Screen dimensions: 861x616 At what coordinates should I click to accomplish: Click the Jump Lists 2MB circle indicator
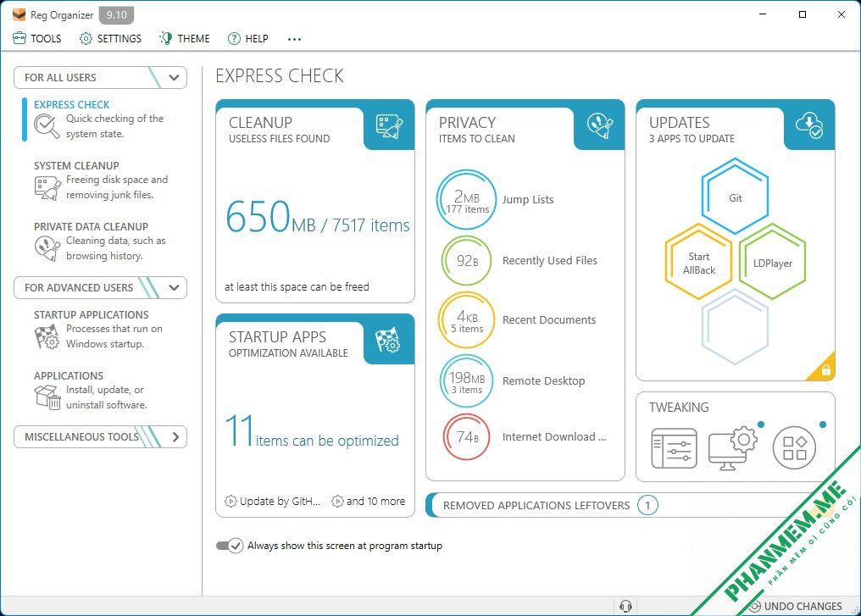pyautogui.click(x=467, y=199)
